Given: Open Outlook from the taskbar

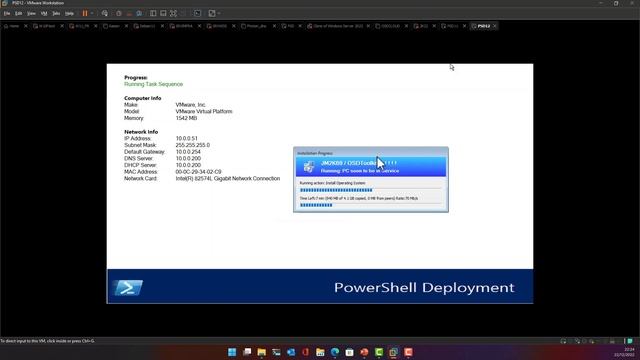Looking at the screenshot, I should pos(291,352).
